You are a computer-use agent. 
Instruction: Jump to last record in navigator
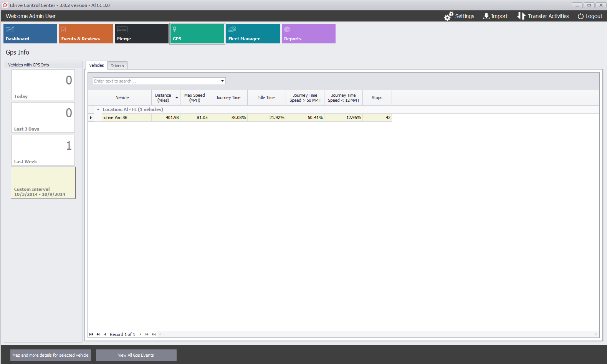coord(154,334)
